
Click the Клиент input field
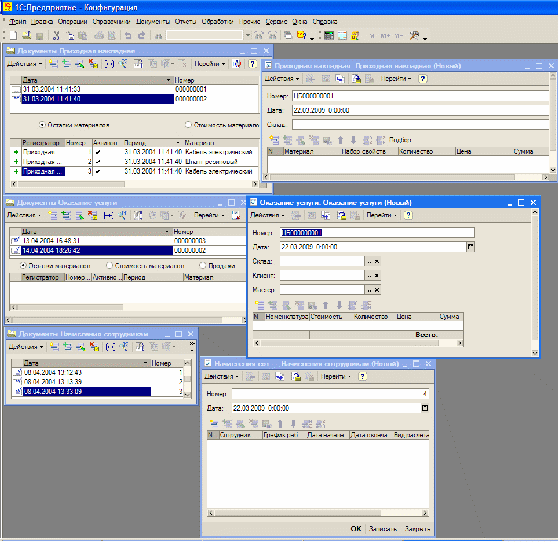coord(322,275)
